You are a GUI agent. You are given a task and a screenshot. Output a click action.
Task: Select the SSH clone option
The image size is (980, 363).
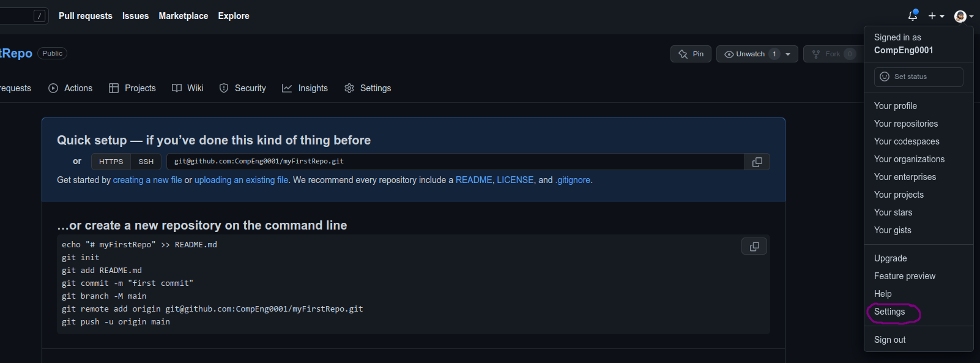146,162
